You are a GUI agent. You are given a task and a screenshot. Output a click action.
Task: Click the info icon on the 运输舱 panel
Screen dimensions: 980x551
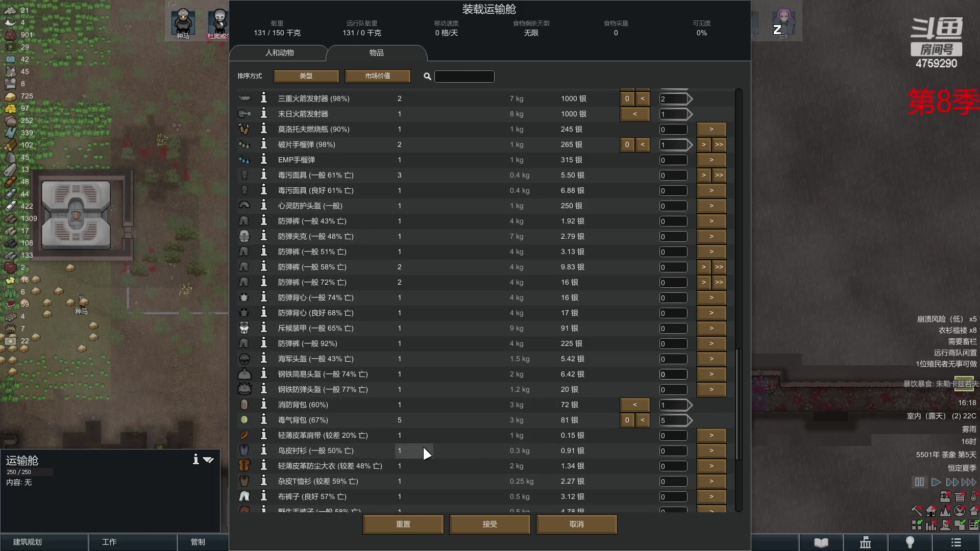click(195, 460)
